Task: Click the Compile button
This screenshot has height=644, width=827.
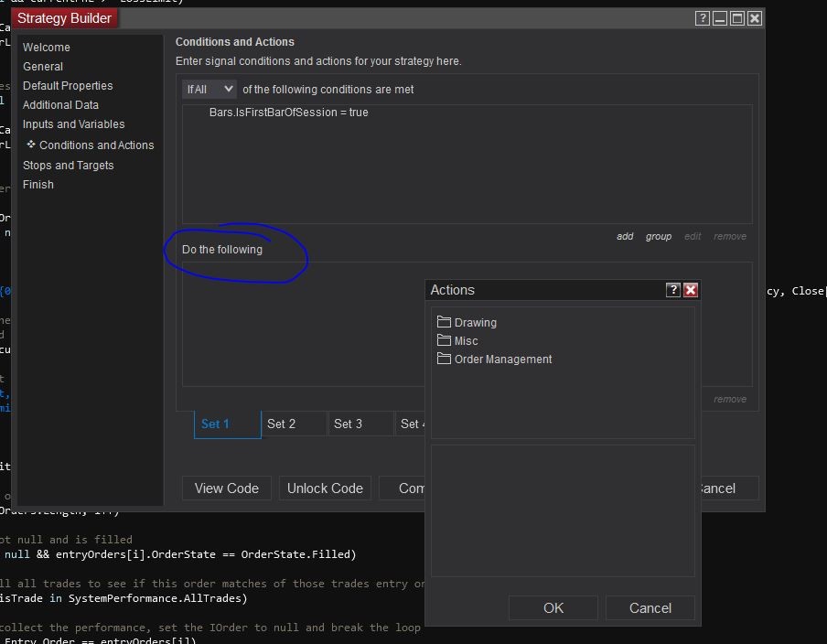Action: tap(403, 488)
